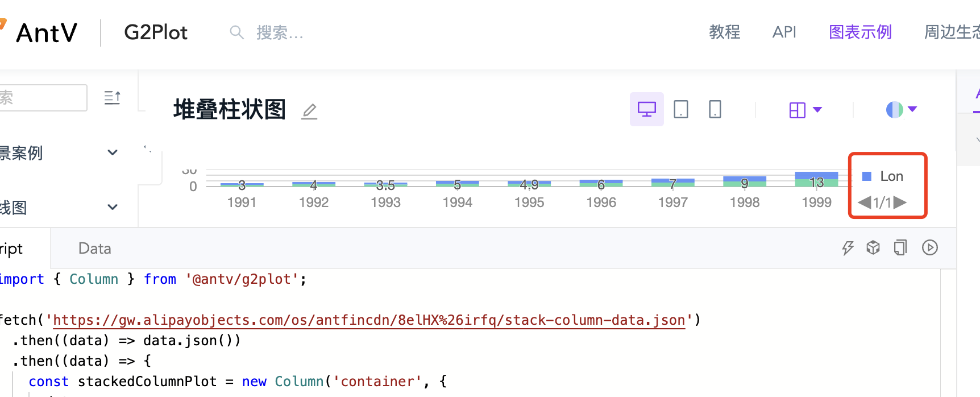Switch to the Data tab

coord(94,248)
